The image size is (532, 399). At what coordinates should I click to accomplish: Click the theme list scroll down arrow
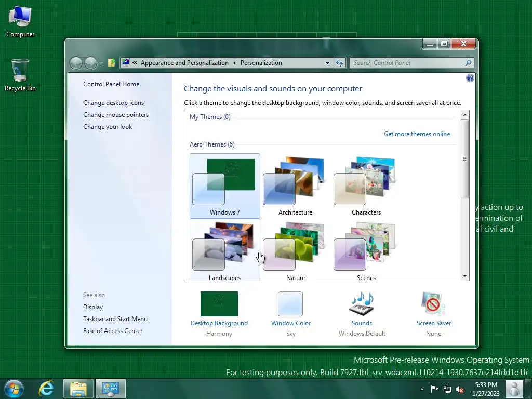click(x=465, y=276)
